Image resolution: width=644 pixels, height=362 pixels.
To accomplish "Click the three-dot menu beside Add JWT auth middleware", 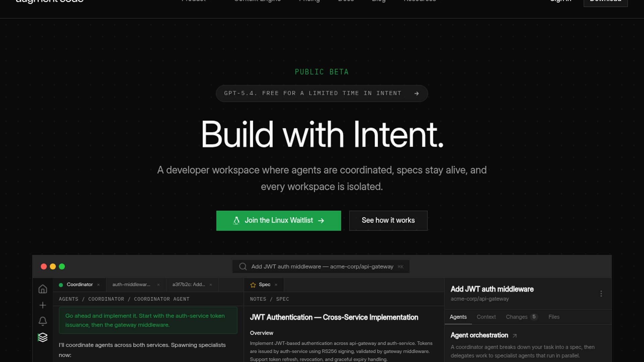I will pos(601,294).
